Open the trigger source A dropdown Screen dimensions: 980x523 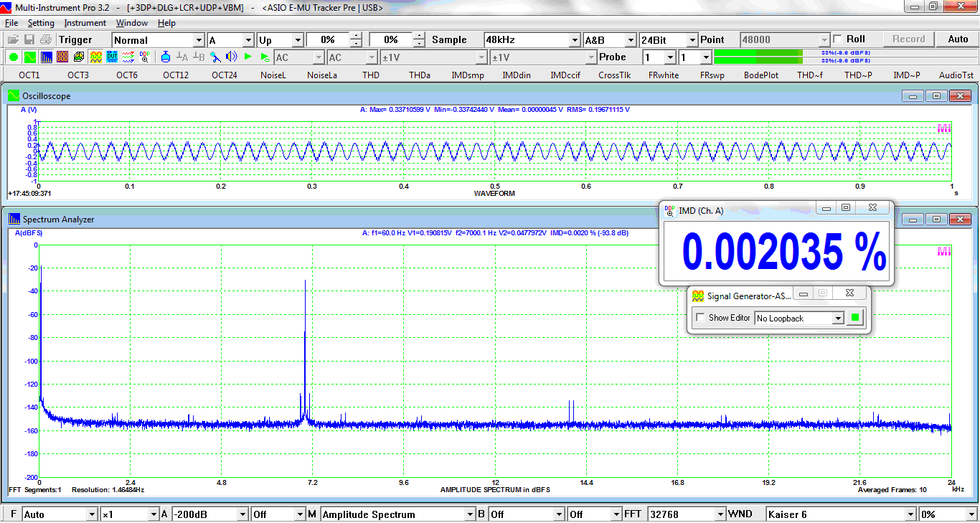point(230,40)
